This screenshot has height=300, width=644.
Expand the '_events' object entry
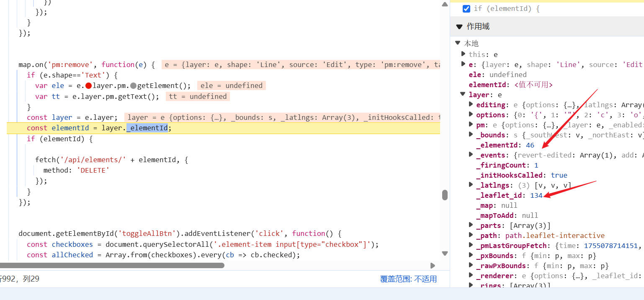click(470, 155)
